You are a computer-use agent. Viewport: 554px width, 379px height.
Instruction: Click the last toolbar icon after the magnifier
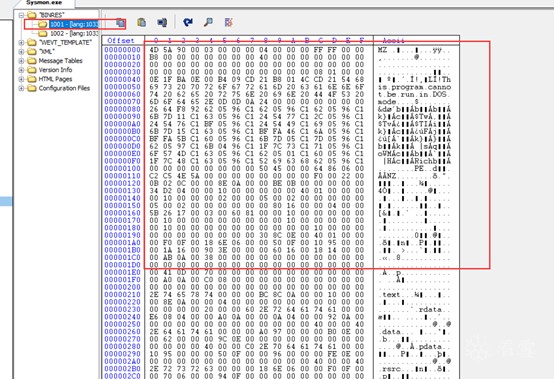click(228, 23)
